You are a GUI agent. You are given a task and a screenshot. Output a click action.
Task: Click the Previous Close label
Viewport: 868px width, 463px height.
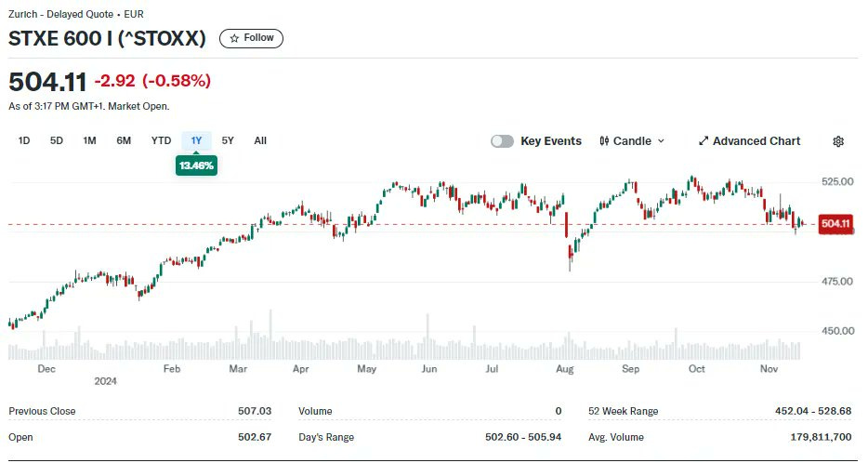tap(42, 411)
